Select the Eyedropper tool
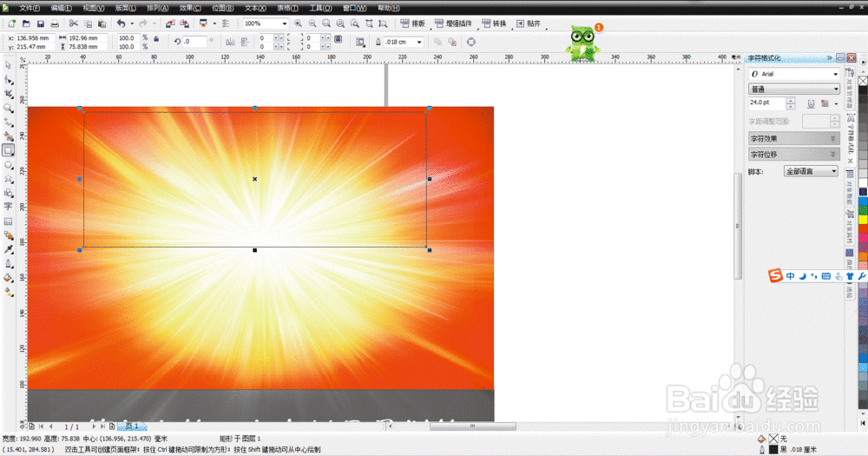Image resolution: width=868 pixels, height=456 pixels. click(9, 249)
